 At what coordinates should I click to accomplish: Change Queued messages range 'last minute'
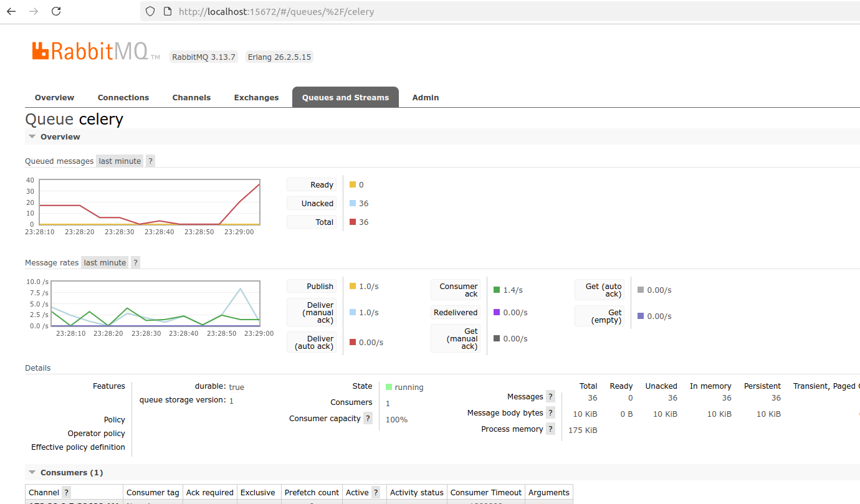(120, 161)
